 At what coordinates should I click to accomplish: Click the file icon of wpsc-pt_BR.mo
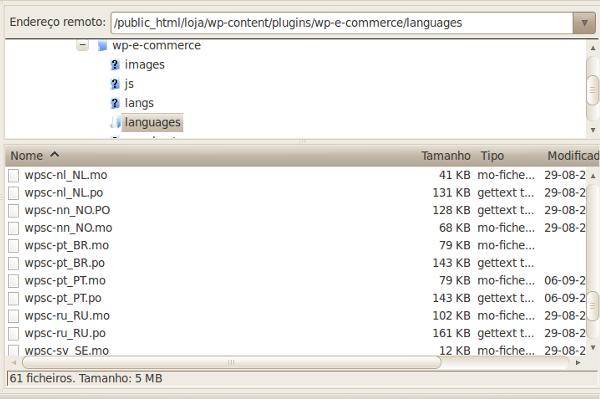13,246
